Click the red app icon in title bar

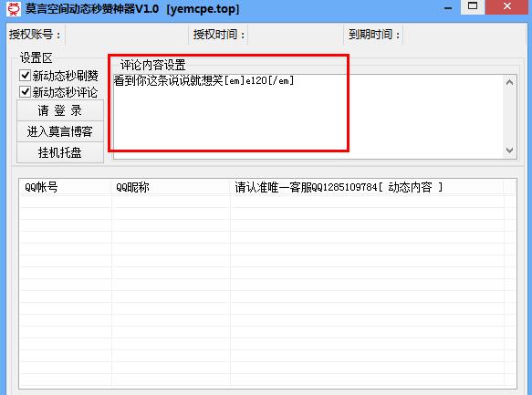click(14, 8)
